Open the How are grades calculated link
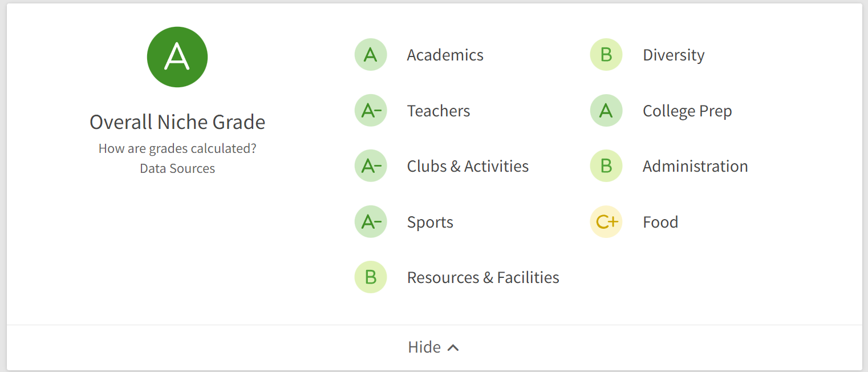Image resolution: width=868 pixels, height=372 pixels. tap(177, 148)
